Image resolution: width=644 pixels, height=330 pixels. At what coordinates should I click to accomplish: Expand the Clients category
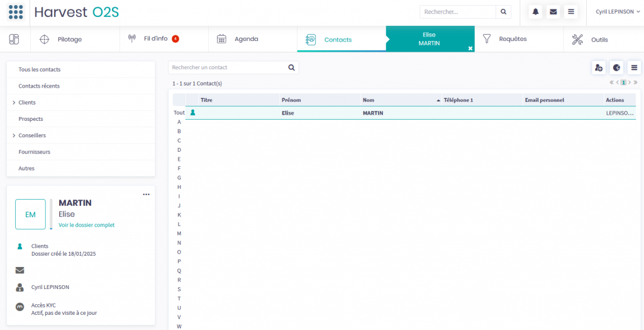[14, 103]
